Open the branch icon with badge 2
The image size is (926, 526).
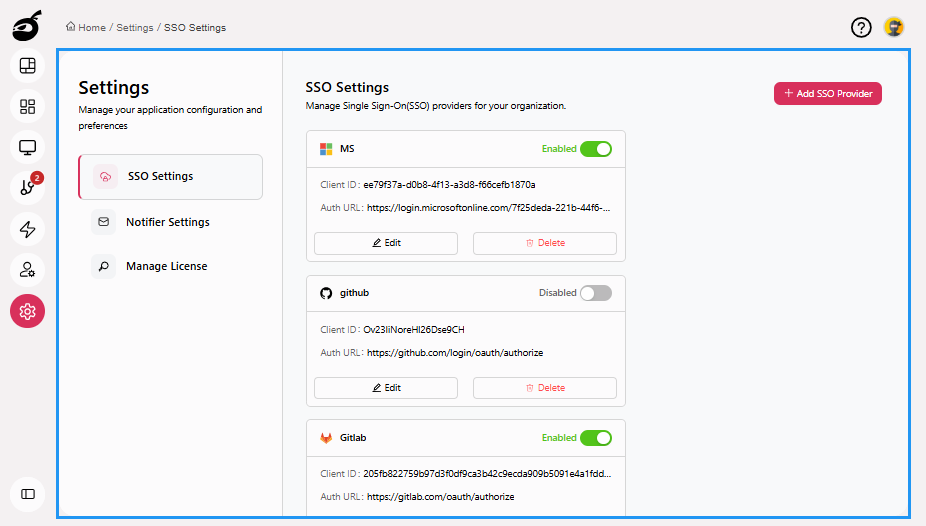[27, 188]
